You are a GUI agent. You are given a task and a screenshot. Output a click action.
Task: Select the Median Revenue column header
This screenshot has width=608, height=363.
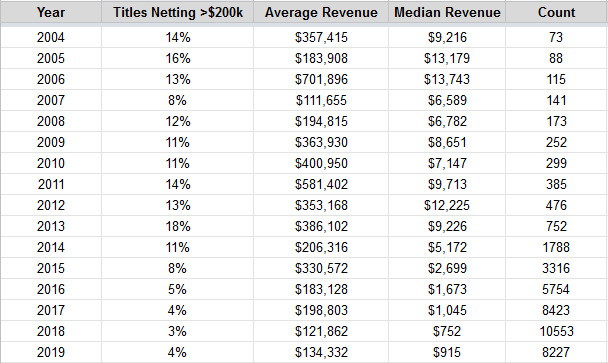point(447,12)
